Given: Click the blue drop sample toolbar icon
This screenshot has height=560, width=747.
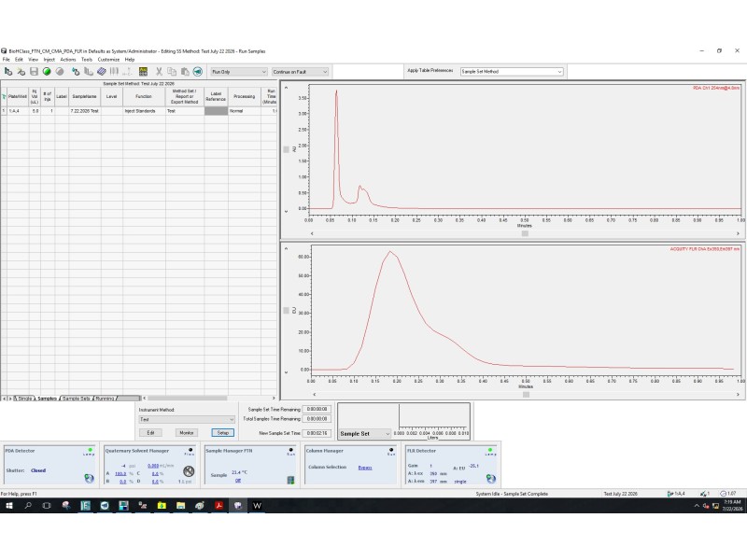Looking at the screenshot, I should click(76, 72).
